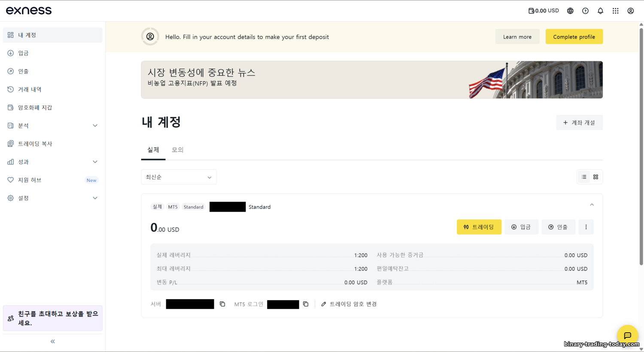Image resolution: width=644 pixels, height=352 pixels.
Task: Collapse the left sidebar
Action: pos(53,341)
